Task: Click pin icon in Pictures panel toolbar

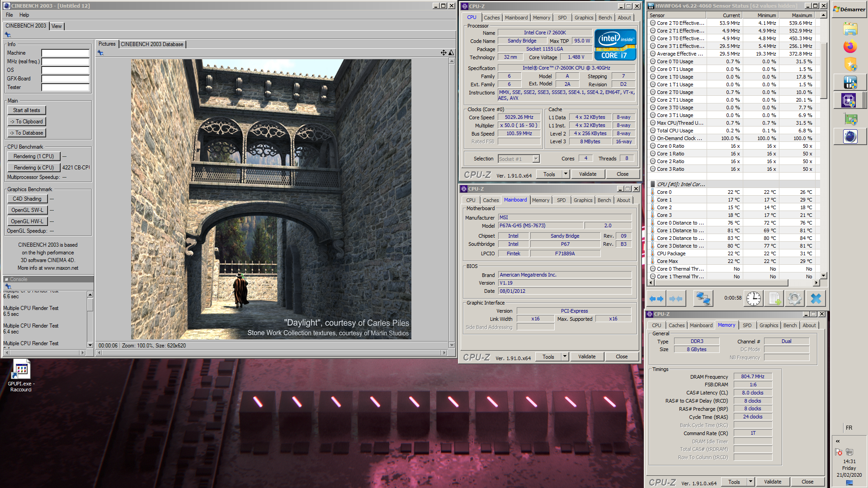Action: 100,53
